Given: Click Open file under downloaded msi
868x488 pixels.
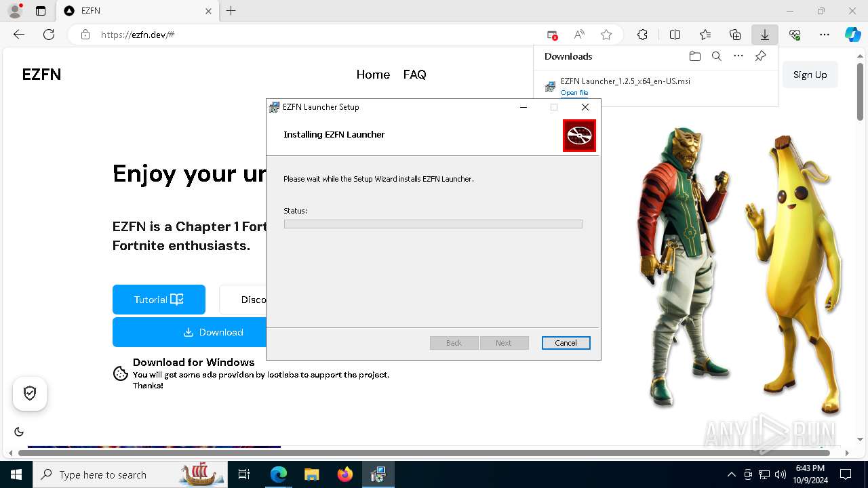Looking at the screenshot, I should click(x=574, y=93).
